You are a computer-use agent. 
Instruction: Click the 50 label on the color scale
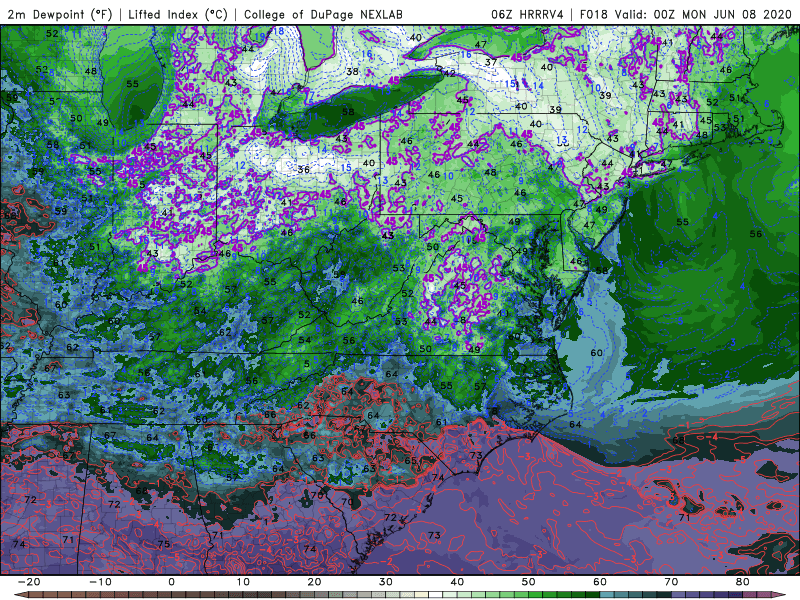coord(529,582)
